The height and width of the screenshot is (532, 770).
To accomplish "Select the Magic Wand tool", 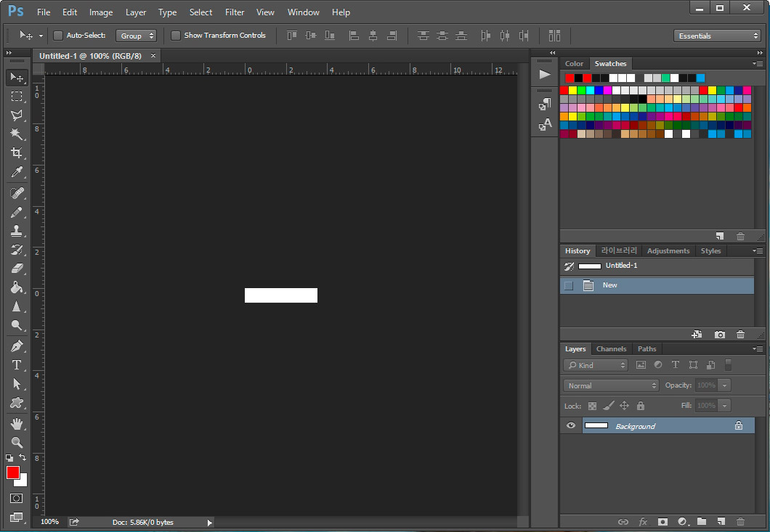I will point(17,134).
